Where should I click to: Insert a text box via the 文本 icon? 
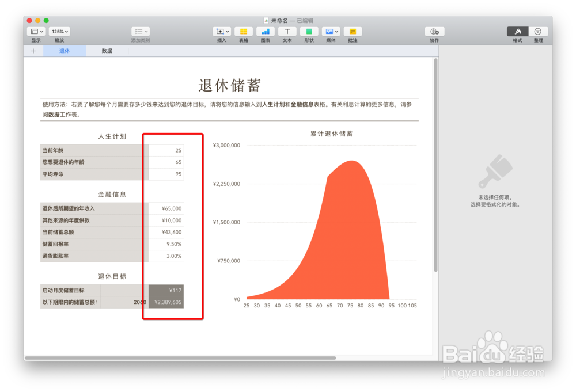[287, 32]
